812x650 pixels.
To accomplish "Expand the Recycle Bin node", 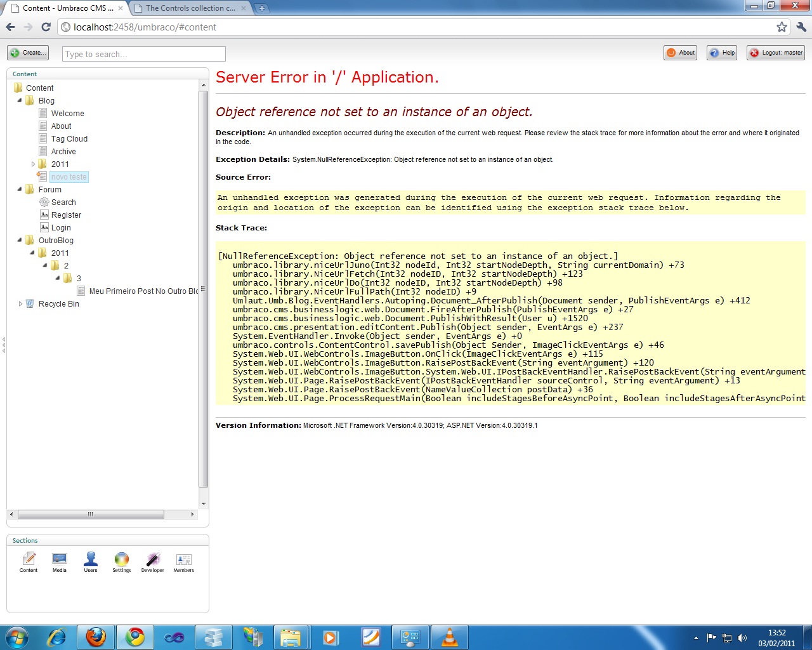I will (x=20, y=303).
